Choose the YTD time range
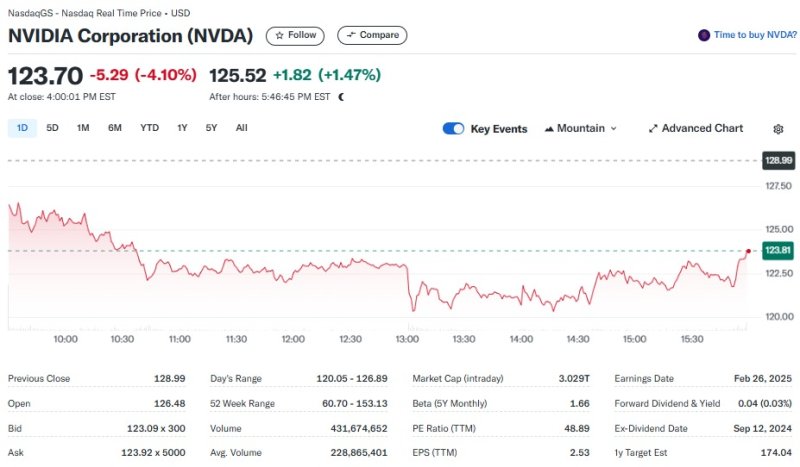Screen dimensions: 800x467 click(149, 128)
